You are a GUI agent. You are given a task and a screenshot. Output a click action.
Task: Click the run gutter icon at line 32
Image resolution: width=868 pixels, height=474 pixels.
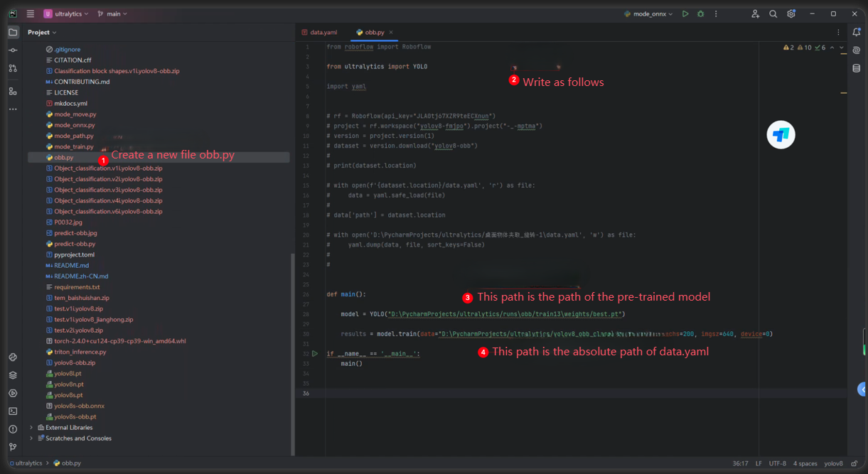[x=315, y=353]
